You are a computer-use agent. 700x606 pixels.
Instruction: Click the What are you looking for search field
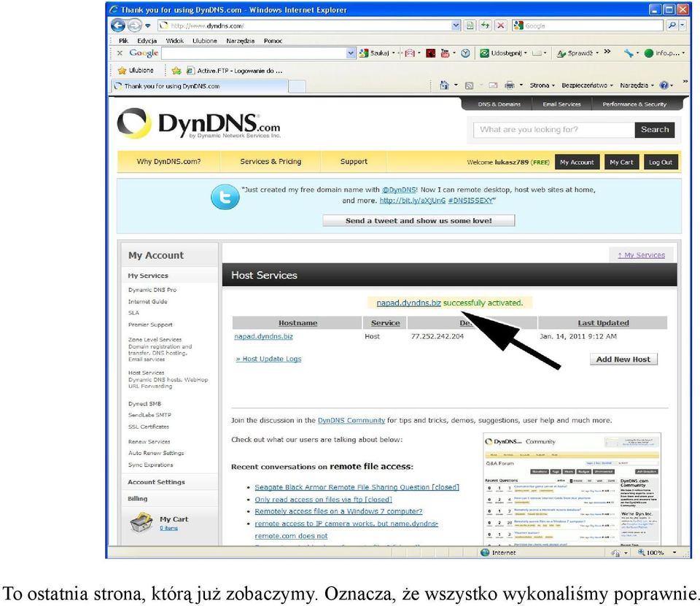(x=554, y=130)
